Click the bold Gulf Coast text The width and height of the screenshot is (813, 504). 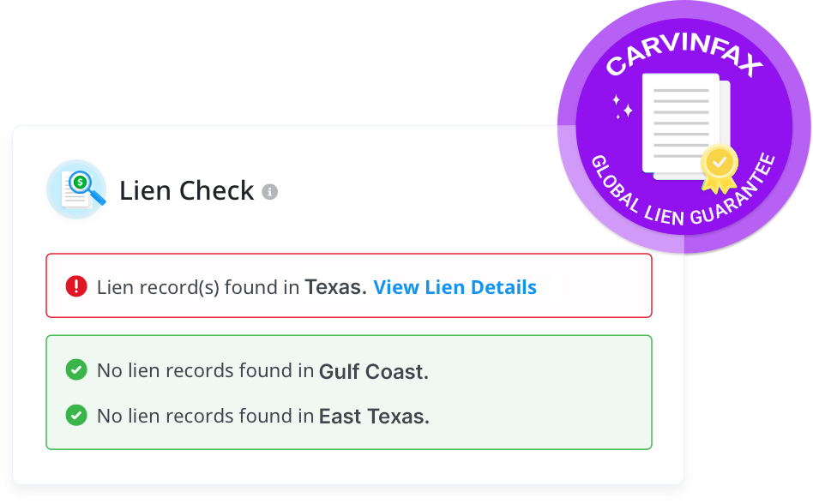(x=373, y=371)
